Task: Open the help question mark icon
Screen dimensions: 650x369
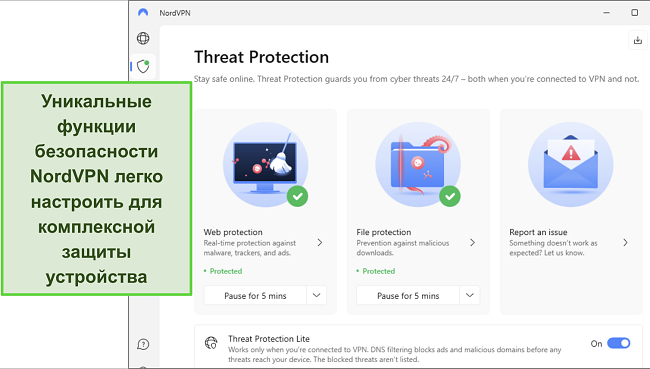Action: tap(143, 344)
